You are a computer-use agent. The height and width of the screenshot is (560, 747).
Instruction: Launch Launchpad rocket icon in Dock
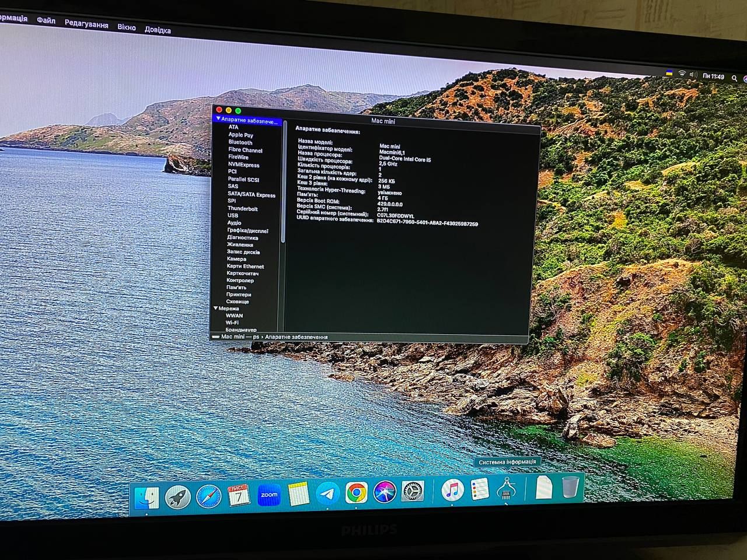point(178,497)
